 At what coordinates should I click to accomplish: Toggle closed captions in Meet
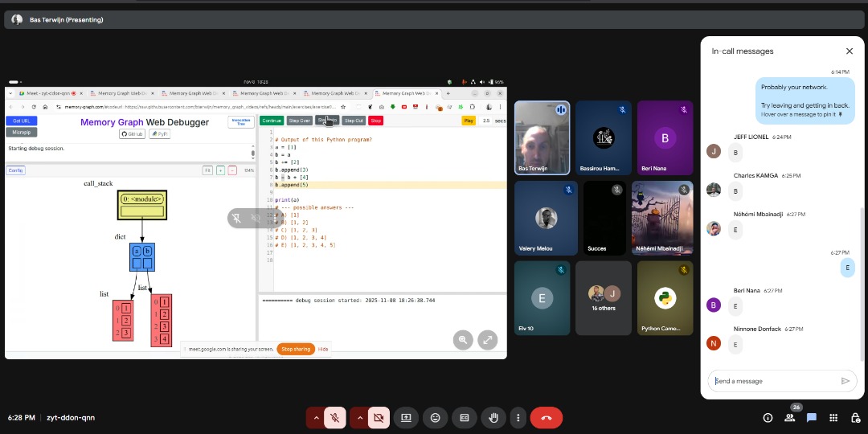[465, 418]
